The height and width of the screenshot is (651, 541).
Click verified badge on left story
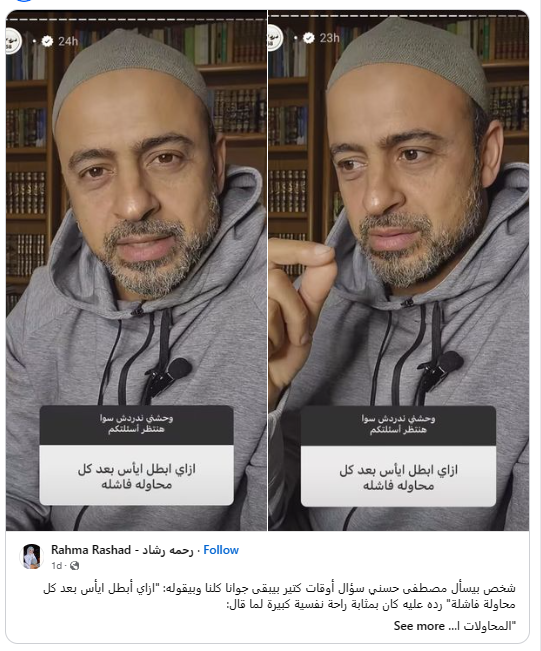[47, 41]
